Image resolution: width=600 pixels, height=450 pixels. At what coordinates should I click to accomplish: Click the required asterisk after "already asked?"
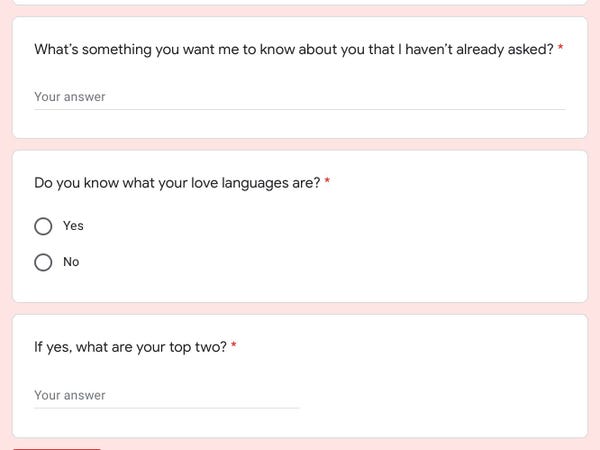pos(561,49)
